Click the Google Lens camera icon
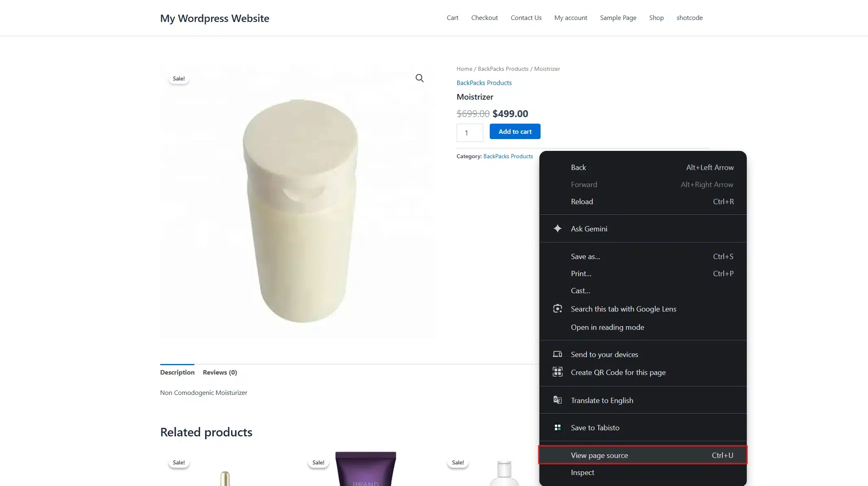The image size is (868, 486). click(x=557, y=309)
